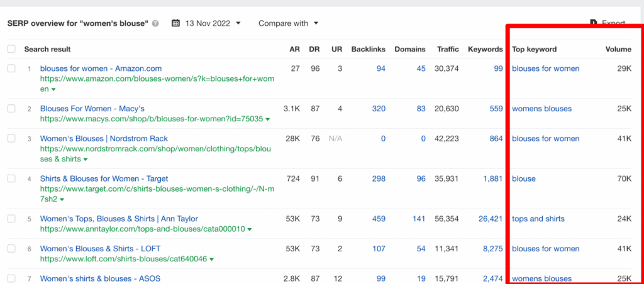644x284 pixels.
Task: Click the help icon beside SERP overview title
Action: [x=155, y=23]
